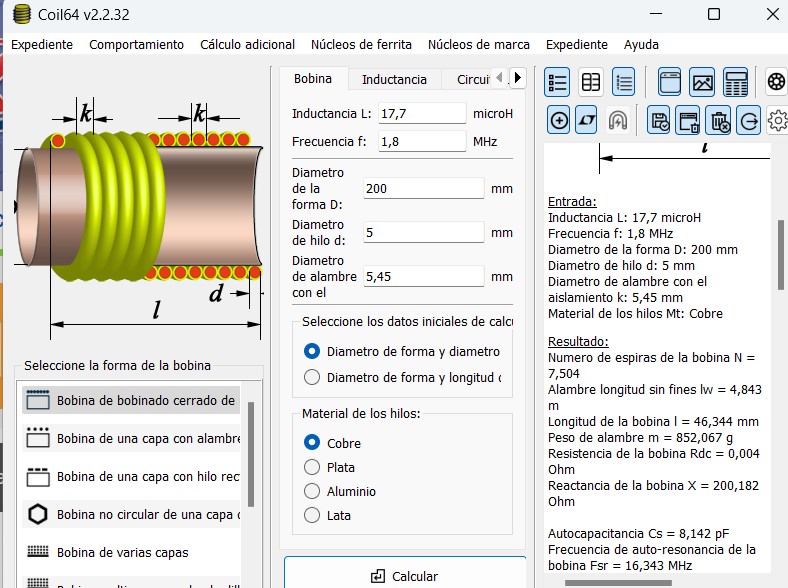Screen dimensions: 788x588
Task: Switch to the Inductancia tab
Action: coord(394,79)
